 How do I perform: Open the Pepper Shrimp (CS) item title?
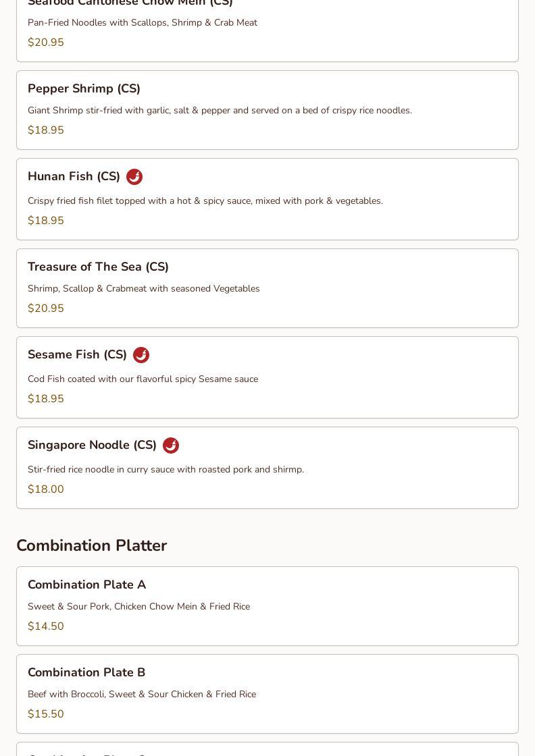pos(84,88)
